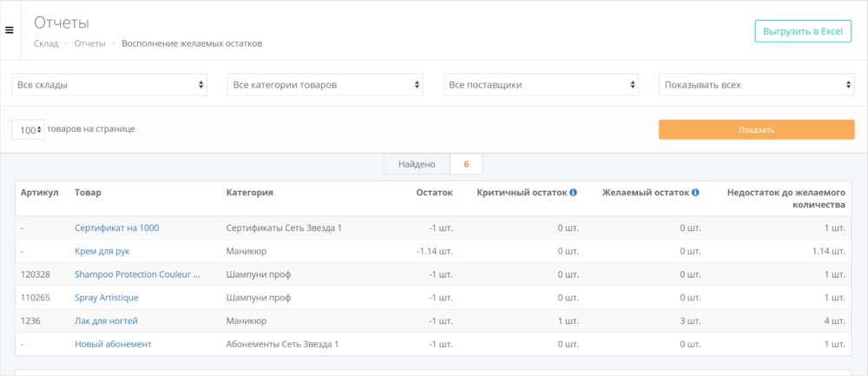868x376 pixels.
Task: Open product Shampoo Protection Couleur
Action: tap(137, 274)
